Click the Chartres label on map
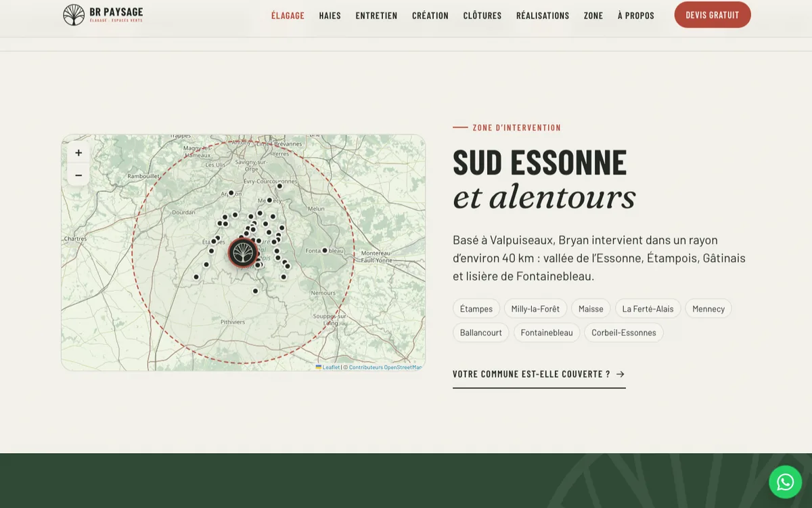This screenshot has width=812, height=508. pyautogui.click(x=75, y=238)
